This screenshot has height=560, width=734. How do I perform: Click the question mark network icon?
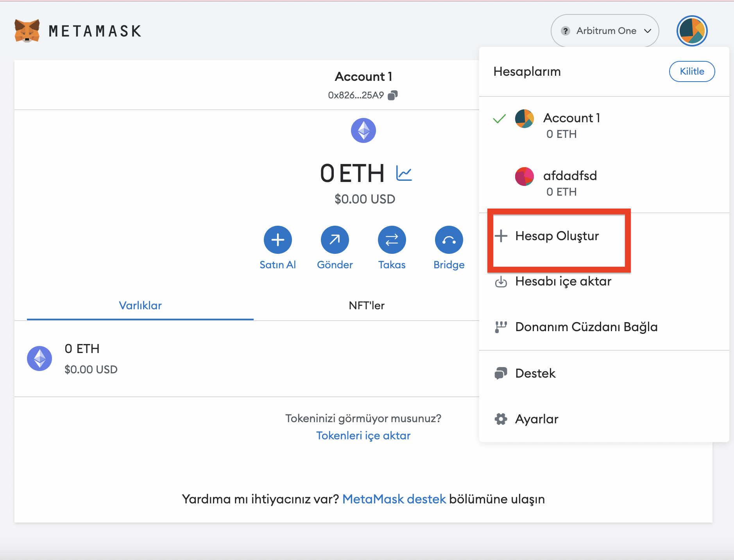pos(565,31)
